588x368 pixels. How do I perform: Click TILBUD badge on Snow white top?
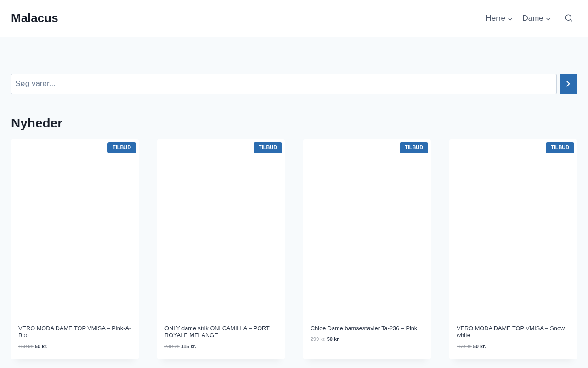[560, 148]
